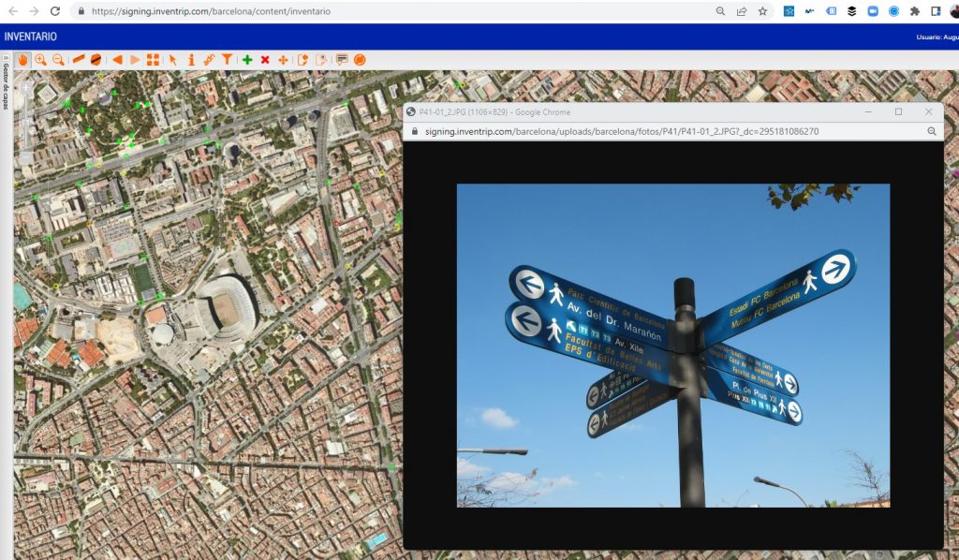The image size is (959, 560).
Task: Click the orange document edit icon
Action: point(302,59)
